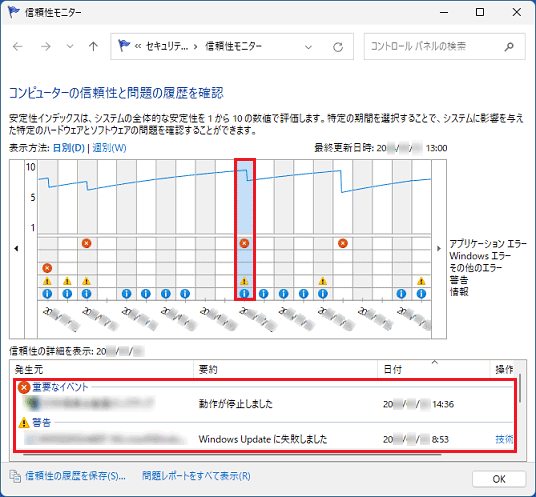Select the rightmost warning icon in the chart
The width and height of the screenshot is (536, 497).
[421, 281]
